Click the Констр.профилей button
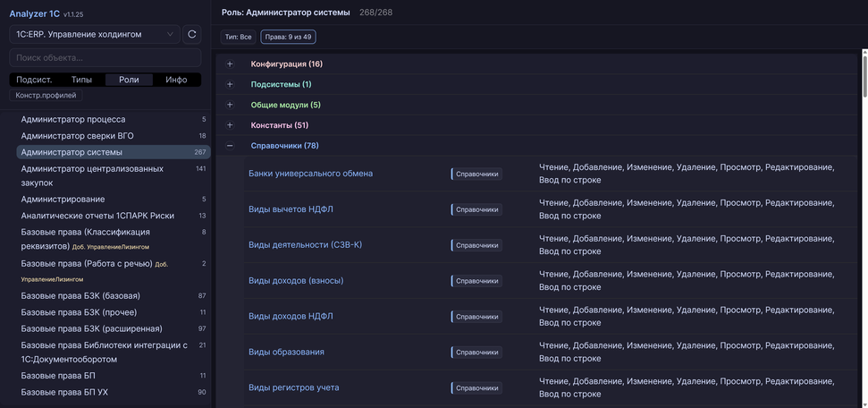This screenshot has width=868, height=408. tap(46, 96)
